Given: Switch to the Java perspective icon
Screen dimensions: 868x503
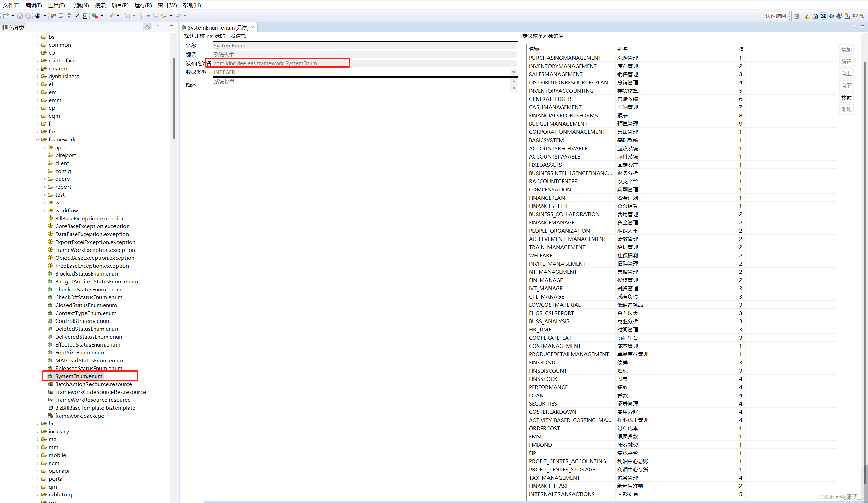Looking at the screenshot, I should click(839, 16).
